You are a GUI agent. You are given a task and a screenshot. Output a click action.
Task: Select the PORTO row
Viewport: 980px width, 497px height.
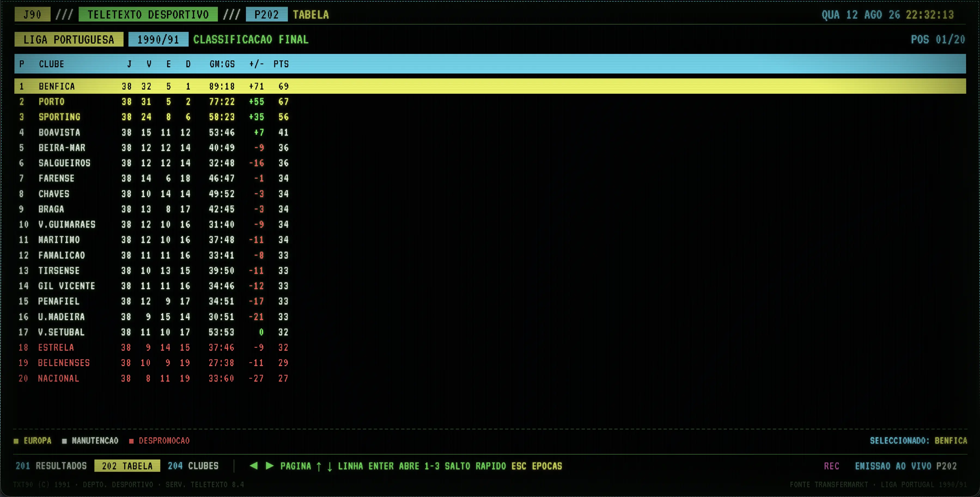pyautogui.click(x=490, y=102)
